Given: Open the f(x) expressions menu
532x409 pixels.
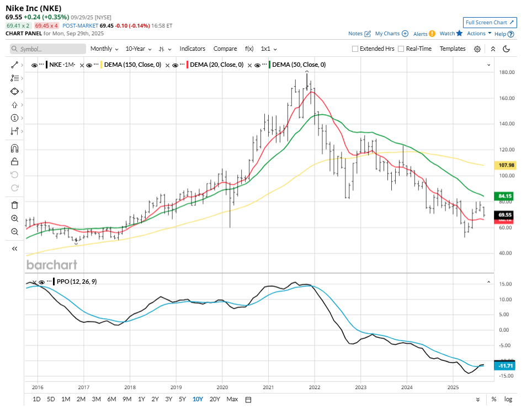Looking at the screenshot, I should (249, 49).
